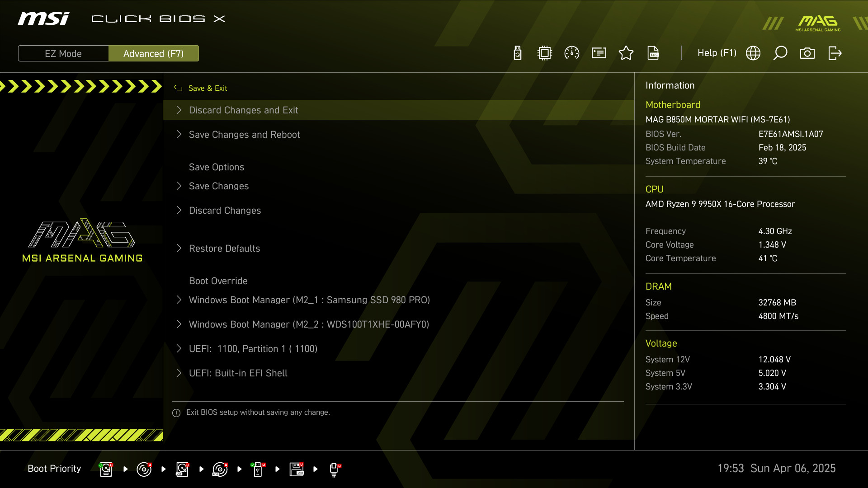Switch to Advanced (F7) mode
The image size is (868, 488).
coord(154,53)
